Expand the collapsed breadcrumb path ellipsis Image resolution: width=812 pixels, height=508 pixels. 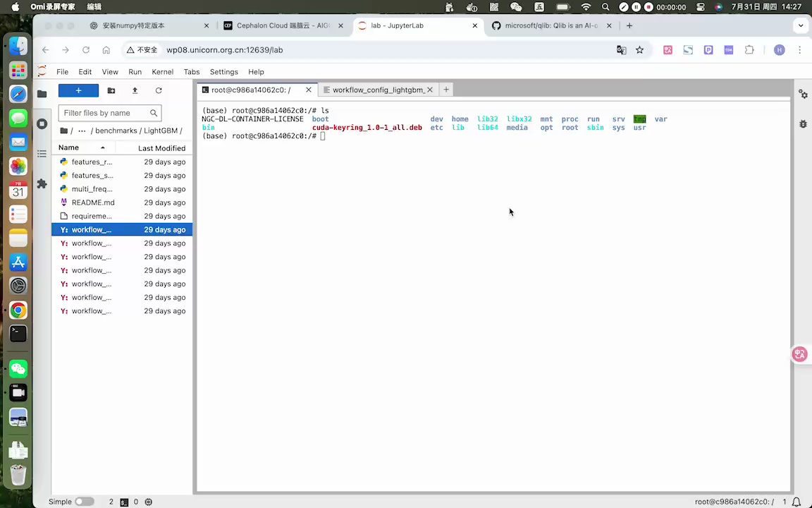[82, 131]
